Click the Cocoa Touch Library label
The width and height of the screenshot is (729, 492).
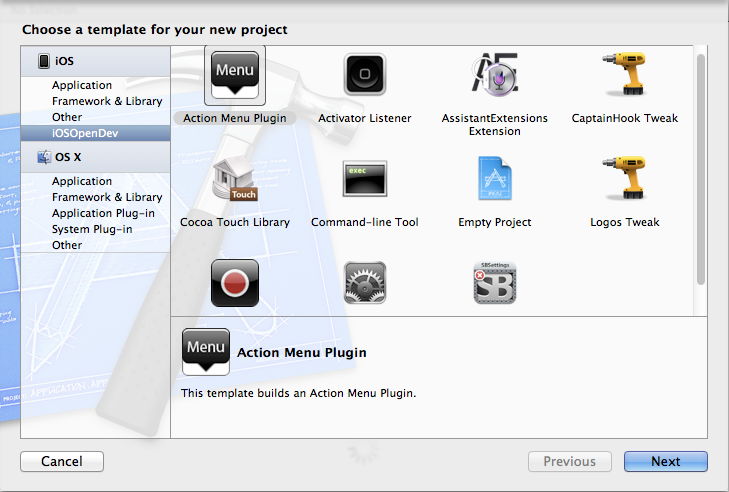235,222
